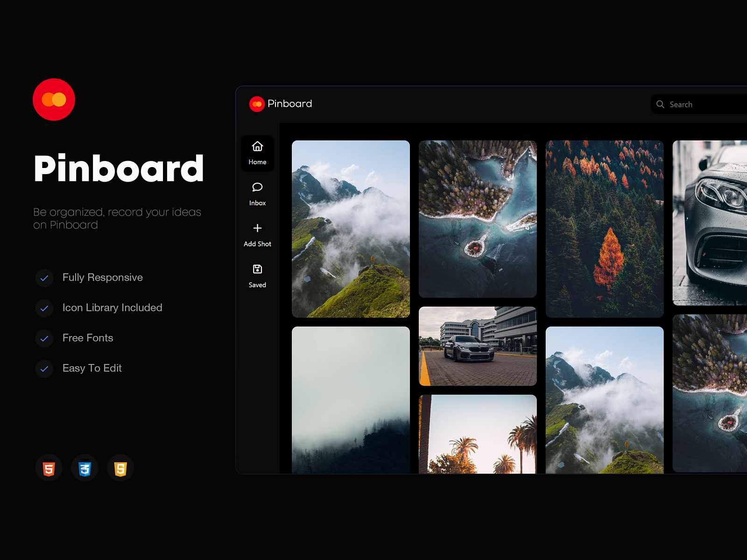The image size is (747, 560).
Task: Click the Pinboard logo inside the app header
Action: (x=256, y=104)
